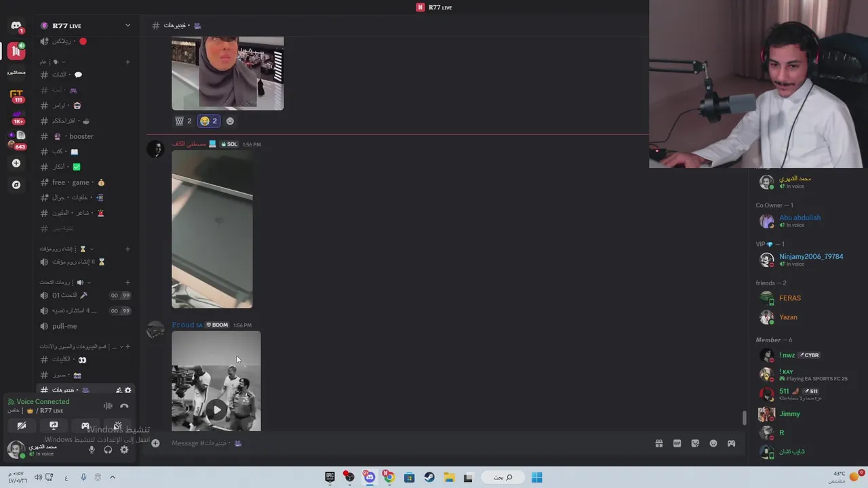Open server folder with 643 badge
868x488 pixels.
[x=16, y=140]
